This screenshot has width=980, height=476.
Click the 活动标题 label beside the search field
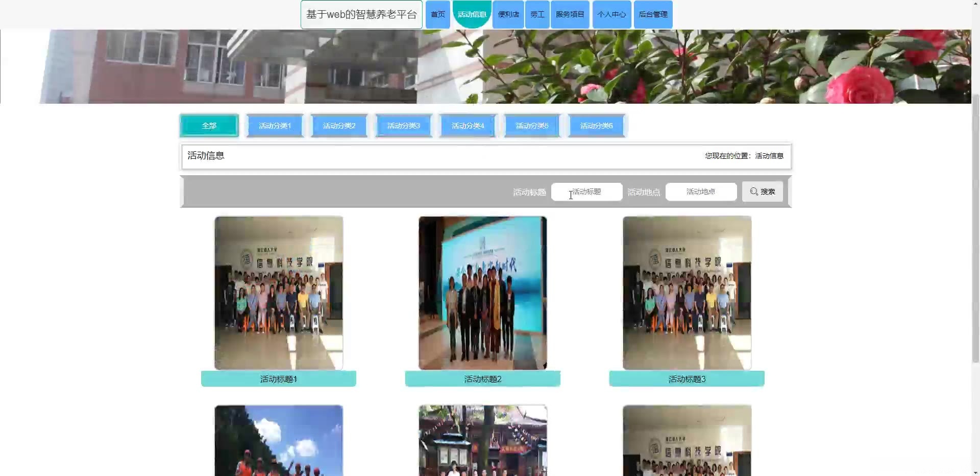click(x=529, y=192)
